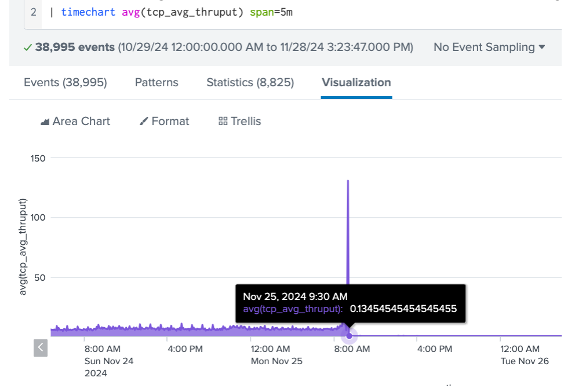The image size is (575, 392).
Task: Expand the No Event Sampling dropdown
Action: [x=489, y=47]
